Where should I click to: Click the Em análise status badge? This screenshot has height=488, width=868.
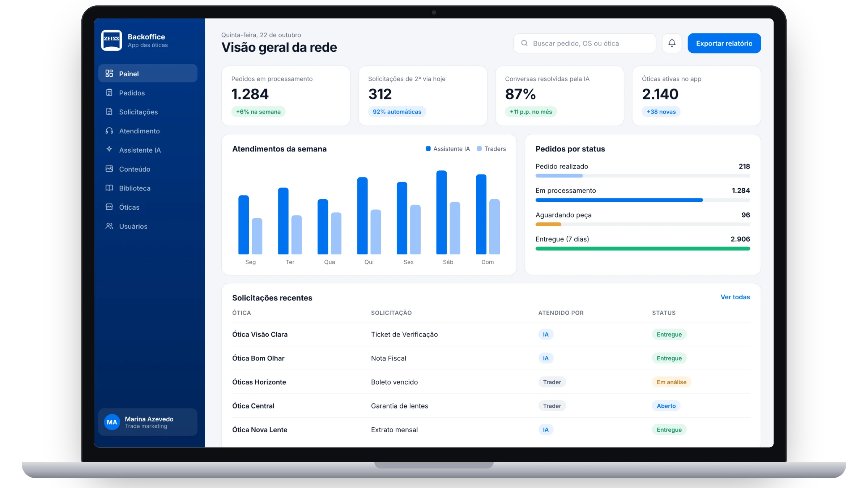(671, 382)
